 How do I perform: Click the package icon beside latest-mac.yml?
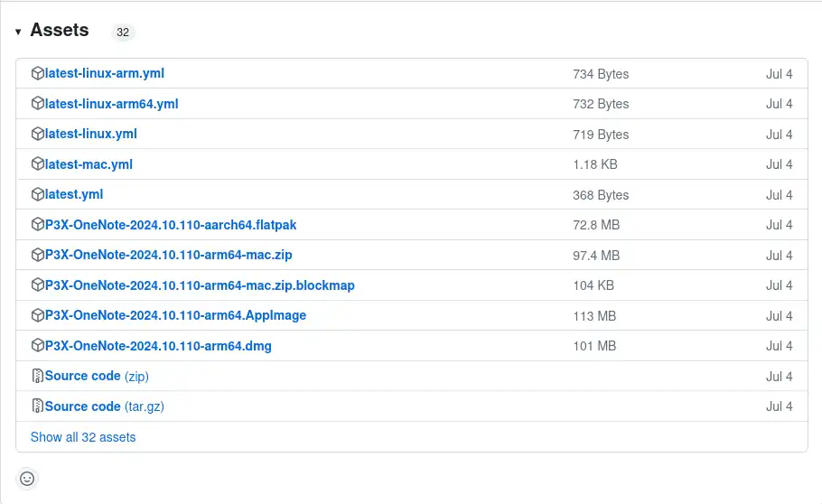[38, 164]
